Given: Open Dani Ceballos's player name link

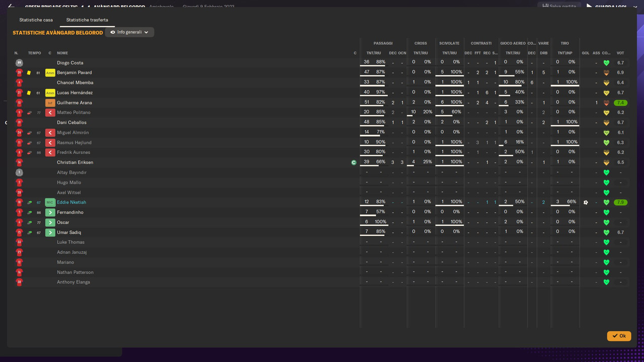Looking at the screenshot, I should click(x=71, y=123).
